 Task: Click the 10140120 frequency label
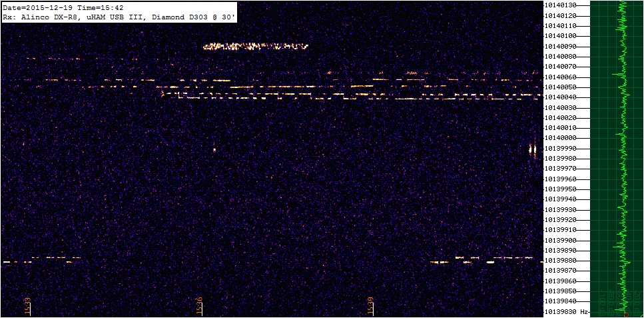(561, 15)
